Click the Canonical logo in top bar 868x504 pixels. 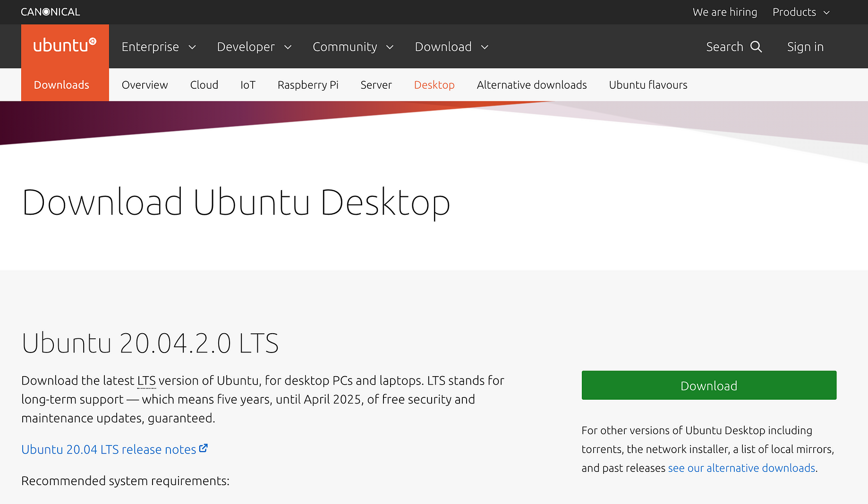[x=51, y=12]
